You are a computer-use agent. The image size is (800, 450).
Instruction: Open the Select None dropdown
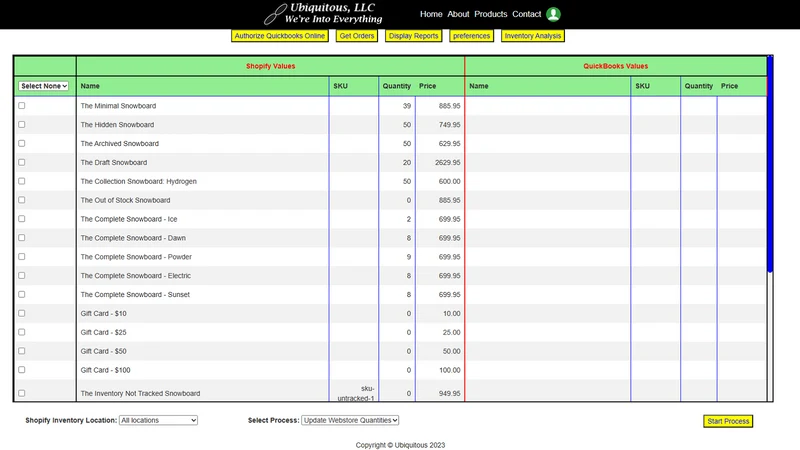pos(44,86)
